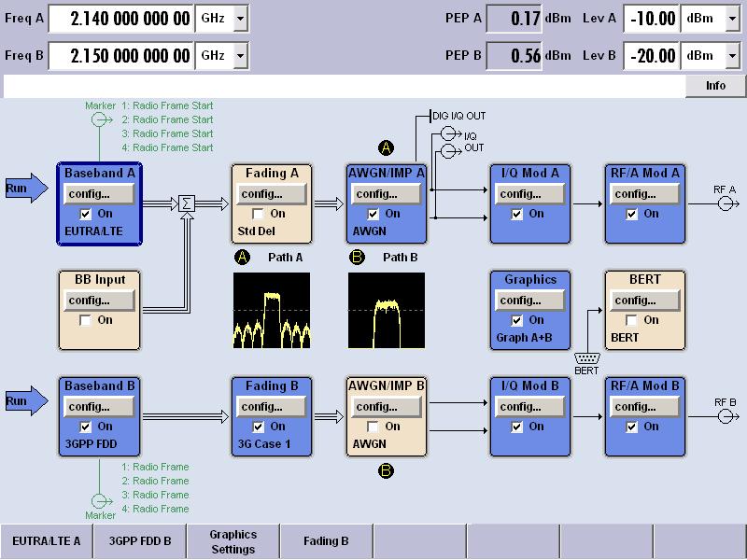
Task: Click the Run arrow for Baseband B
Action: [24, 401]
